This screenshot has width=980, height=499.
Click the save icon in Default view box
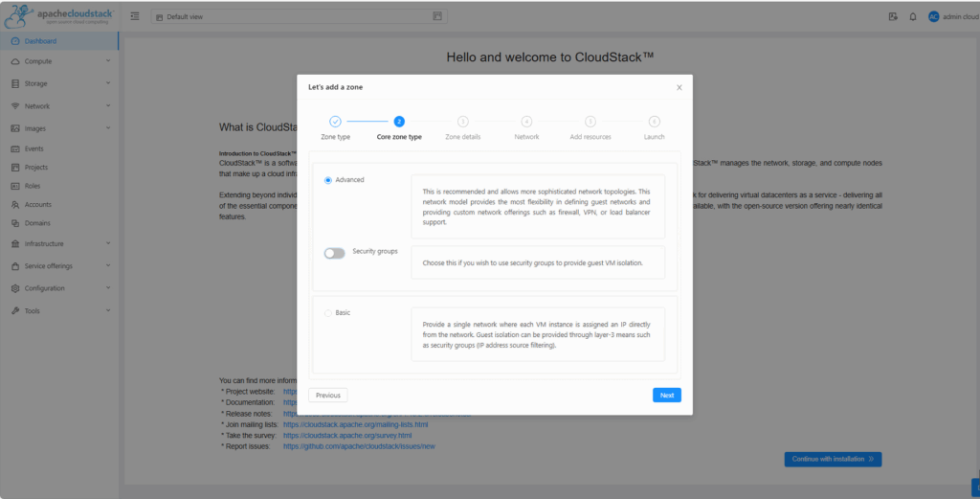[437, 16]
